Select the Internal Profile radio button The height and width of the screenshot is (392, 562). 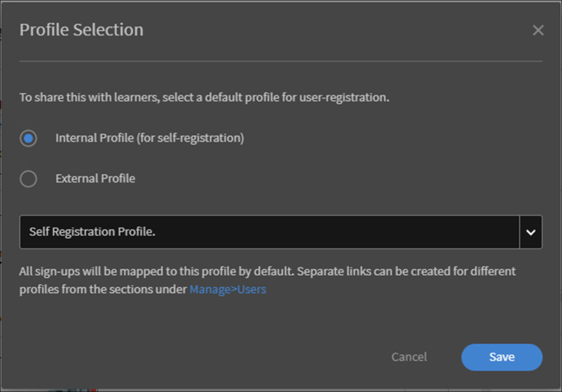(x=29, y=138)
